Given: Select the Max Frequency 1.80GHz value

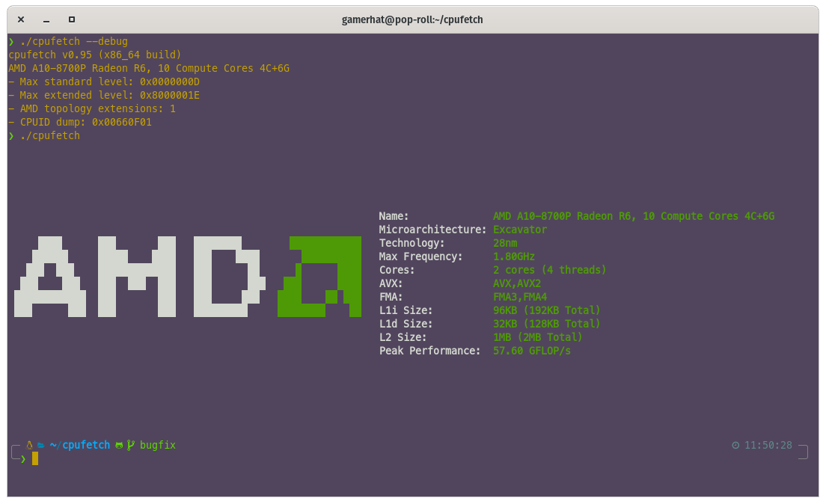Looking at the screenshot, I should coord(513,256).
